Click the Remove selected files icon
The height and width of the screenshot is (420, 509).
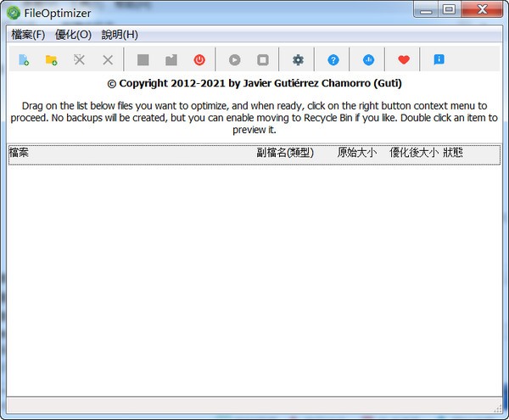point(79,60)
